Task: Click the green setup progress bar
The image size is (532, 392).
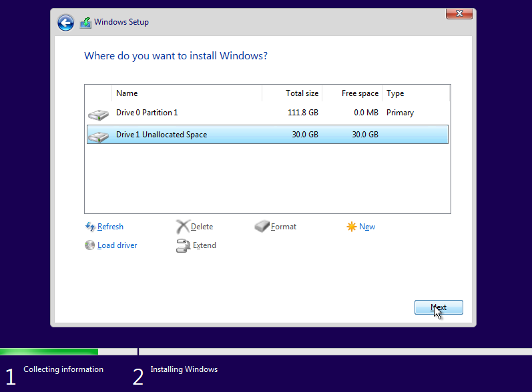Action: (49, 352)
